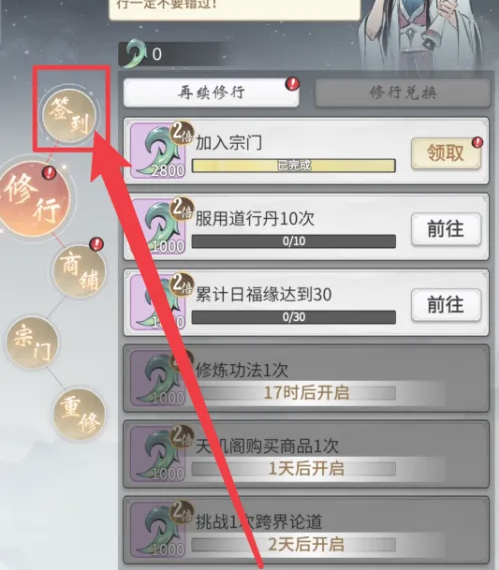Select locked task 挑战1次跨界论道
The width and height of the screenshot is (499, 570).
click(306, 530)
